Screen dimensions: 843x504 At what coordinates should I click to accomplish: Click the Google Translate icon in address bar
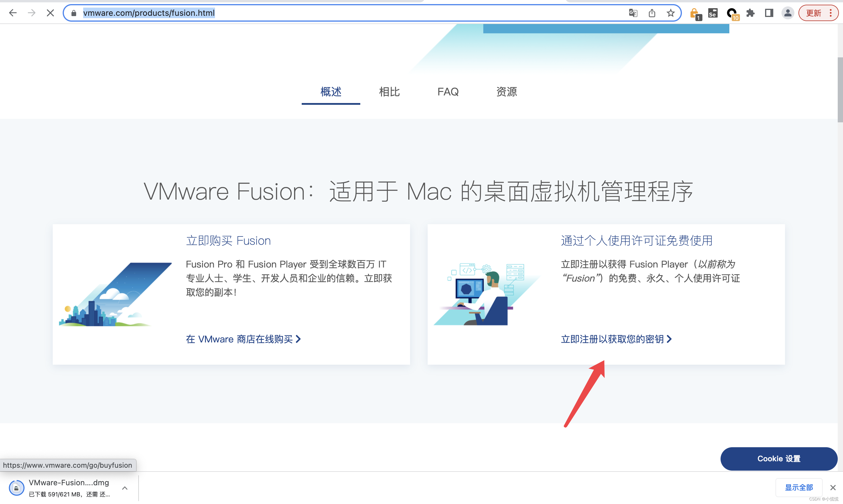click(x=633, y=13)
